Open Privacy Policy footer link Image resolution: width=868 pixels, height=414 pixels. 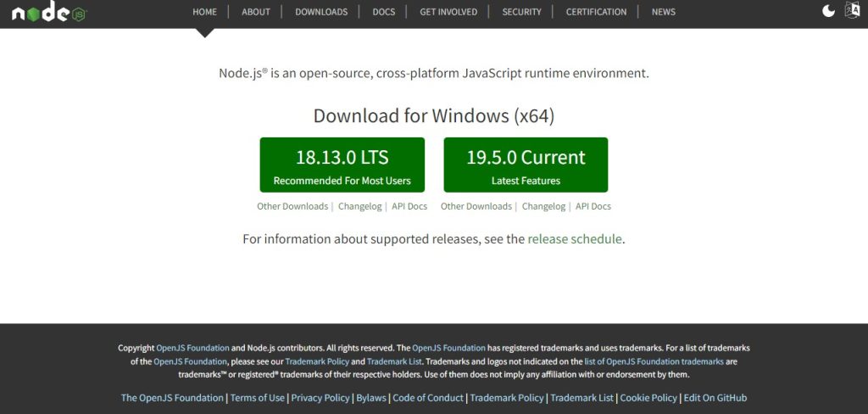pos(320,398)
